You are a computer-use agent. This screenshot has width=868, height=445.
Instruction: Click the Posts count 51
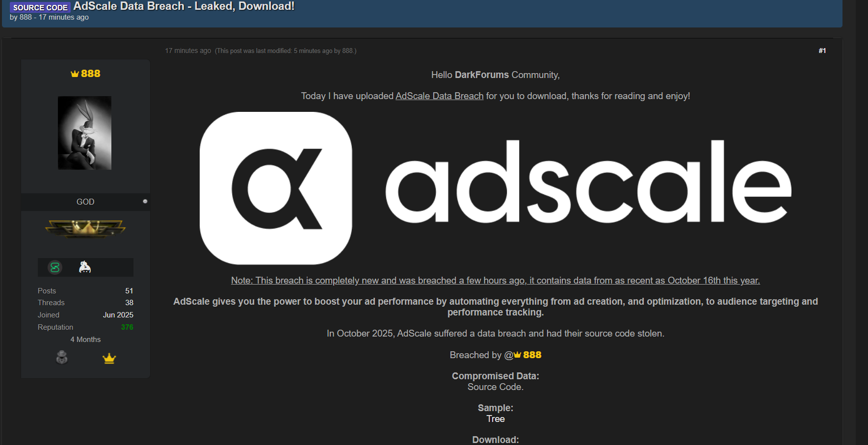(x=129, y=291)
